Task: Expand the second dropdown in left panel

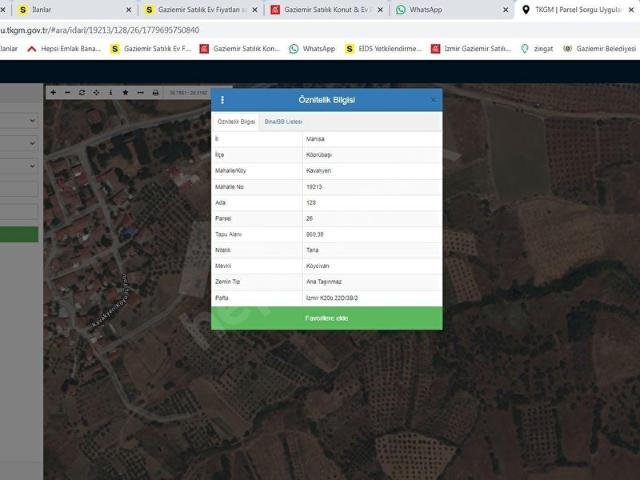Action: [19, 143]
